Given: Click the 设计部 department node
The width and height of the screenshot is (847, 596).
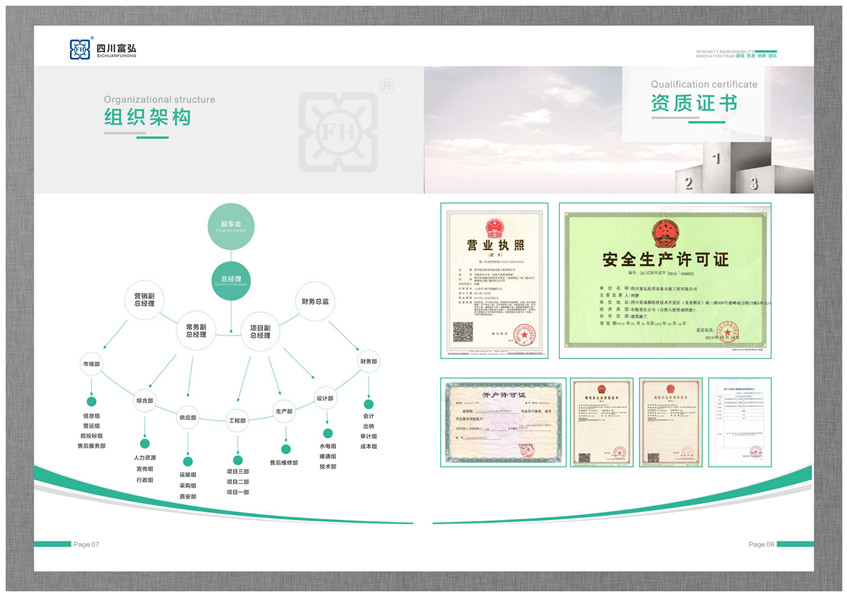Looking at the screenshot, I should [x=325, y=398].
